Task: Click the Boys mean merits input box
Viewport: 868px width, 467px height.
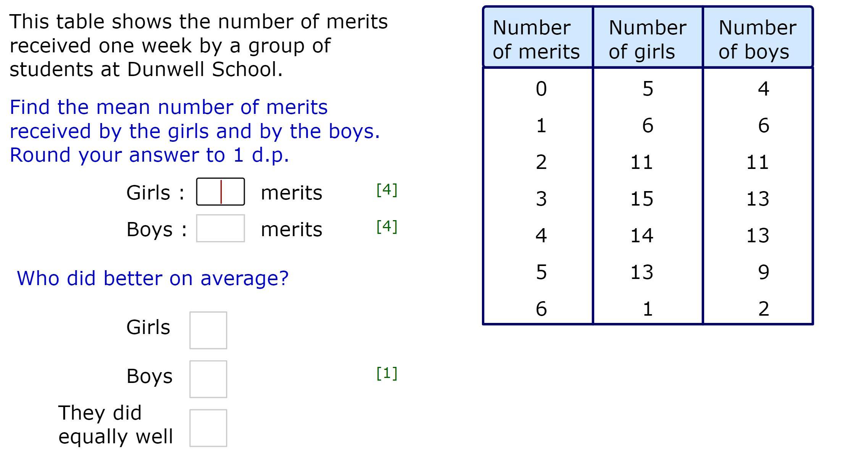Action: 220,229
